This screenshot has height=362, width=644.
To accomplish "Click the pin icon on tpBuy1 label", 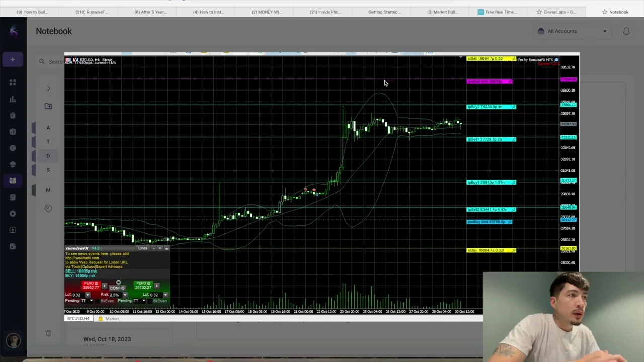I will coord(514,183).
